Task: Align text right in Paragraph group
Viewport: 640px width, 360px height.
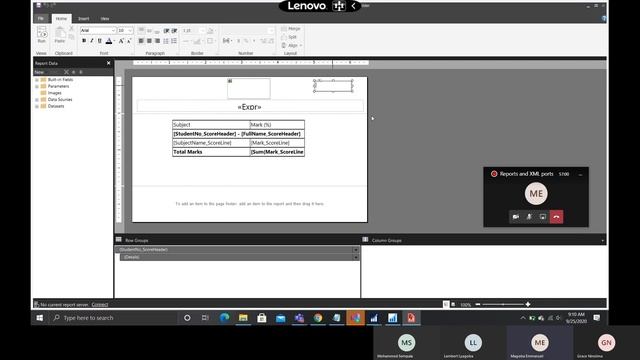Action: point(158,41)
